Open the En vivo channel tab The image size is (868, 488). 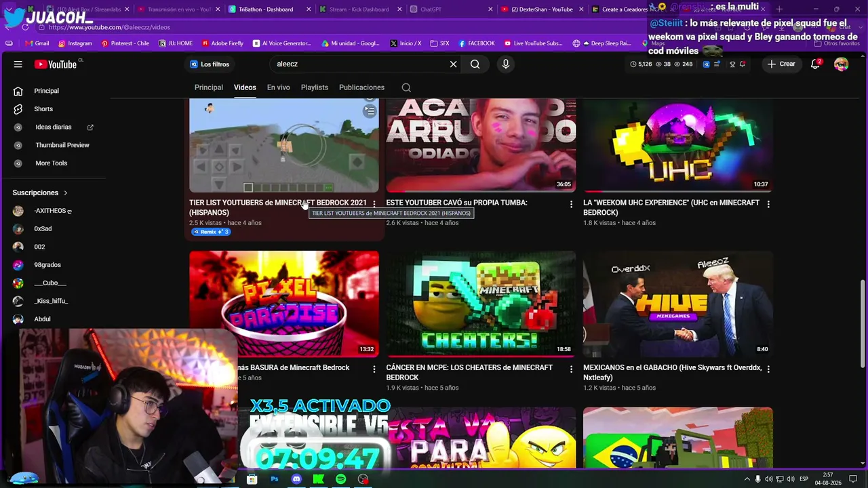(x=278, y=87)
